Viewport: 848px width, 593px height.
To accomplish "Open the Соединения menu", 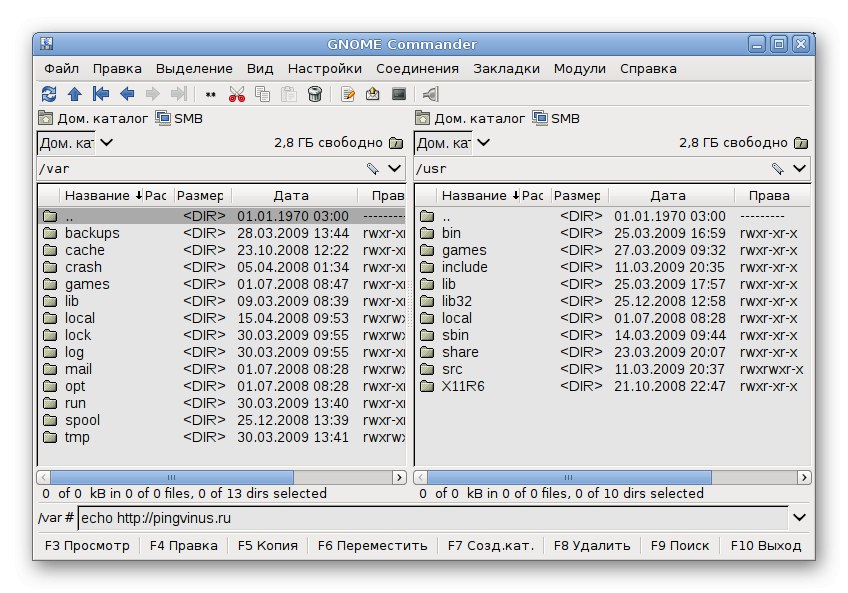I will pos(417,69).
